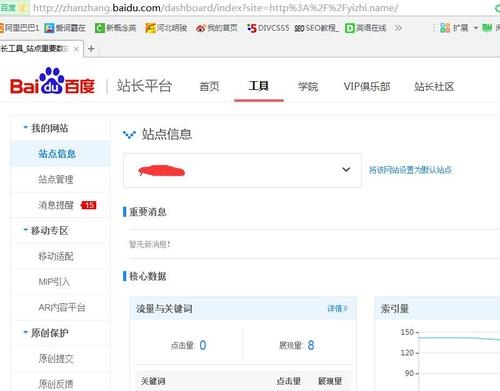Open the SEO教程 bookmark
The height and width of the screenshot is (391, 500).
click(x=316, y=28)
